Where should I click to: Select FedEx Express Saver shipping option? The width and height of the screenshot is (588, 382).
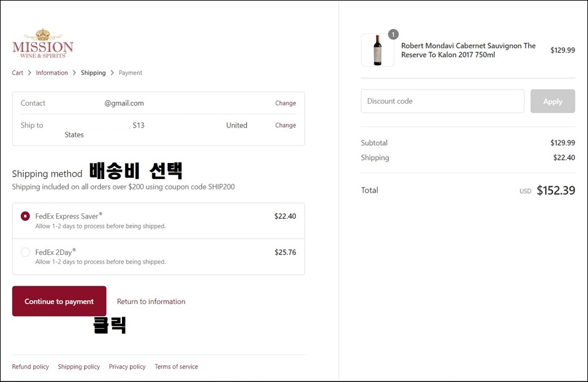pyautogui.click(x=25, y=216)
